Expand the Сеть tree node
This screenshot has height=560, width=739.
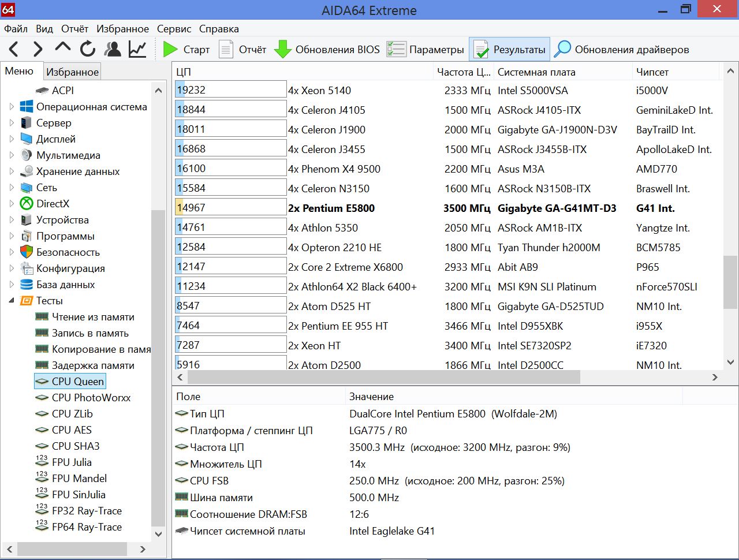coord(12,188)
